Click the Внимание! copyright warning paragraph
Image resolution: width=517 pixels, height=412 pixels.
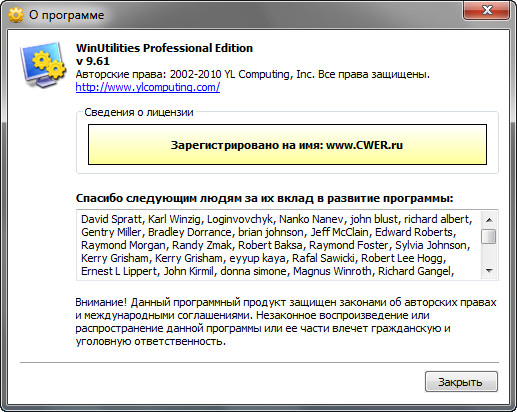tap(286, 322)
